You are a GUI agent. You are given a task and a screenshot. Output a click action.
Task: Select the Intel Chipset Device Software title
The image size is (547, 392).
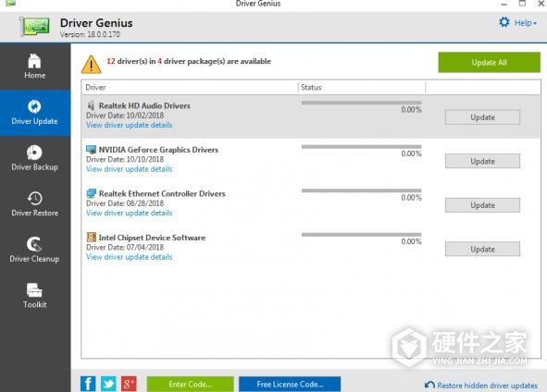click(x=152, y=238)
